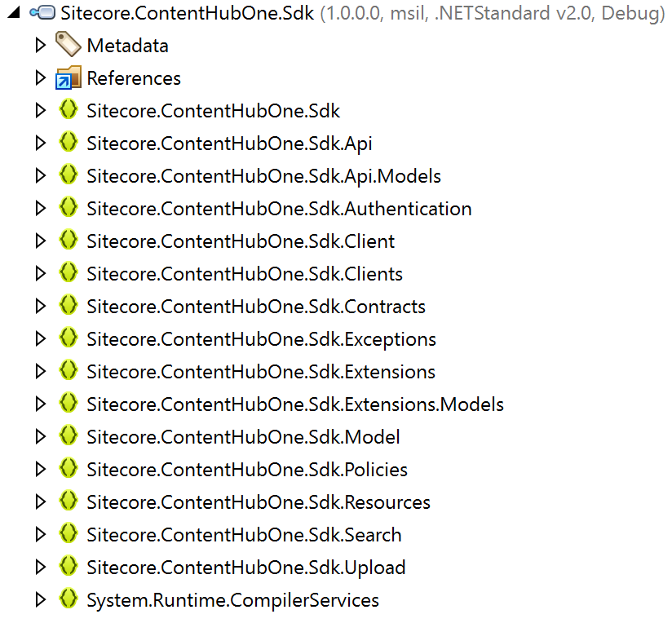Select Sitecore.ContentHubOne.Sdk.Client namespace
Viewport: 672px width, 623px height.
(x=241, y=241)
